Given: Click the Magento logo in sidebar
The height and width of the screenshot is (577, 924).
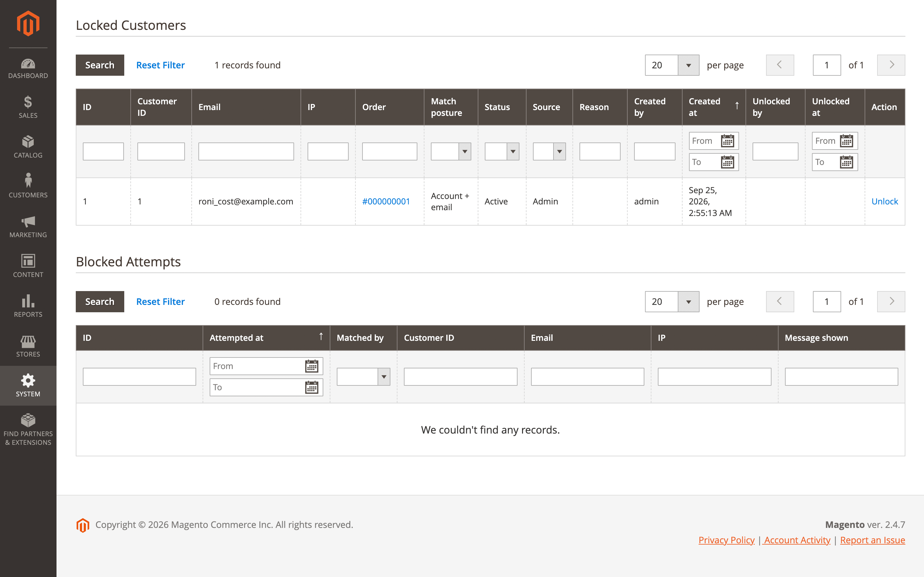Looking at the screenshot, I should [28, 24].
